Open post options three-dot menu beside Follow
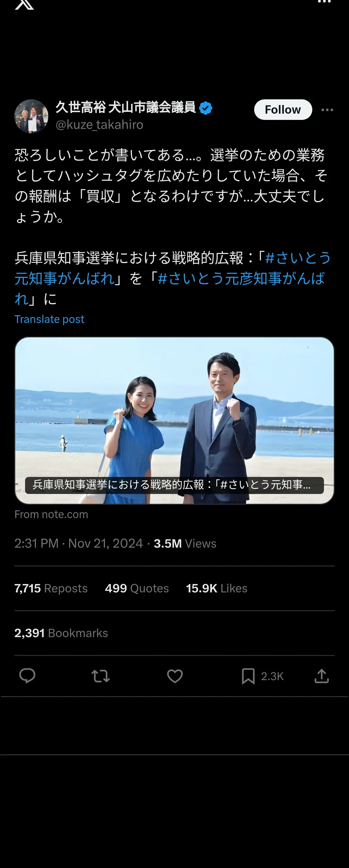The height and width of the screenshot is (868, 349). 327,110
